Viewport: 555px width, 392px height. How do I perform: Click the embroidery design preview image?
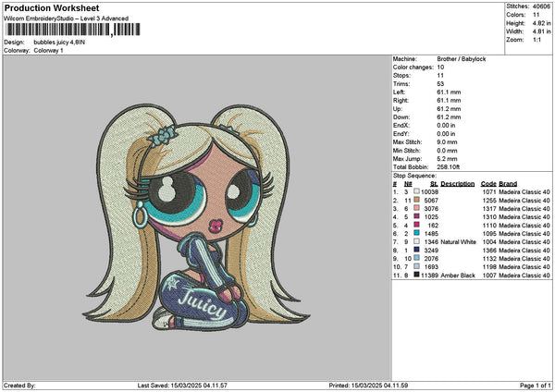point(196,217)
